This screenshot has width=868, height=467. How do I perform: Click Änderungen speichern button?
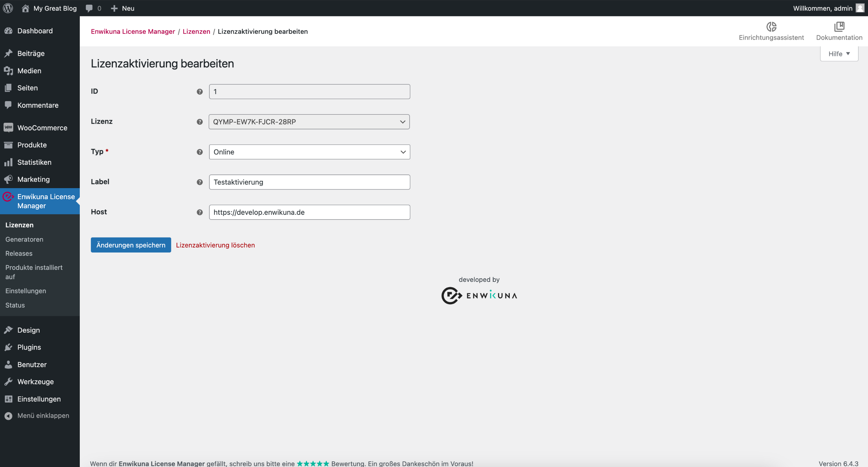131,245
